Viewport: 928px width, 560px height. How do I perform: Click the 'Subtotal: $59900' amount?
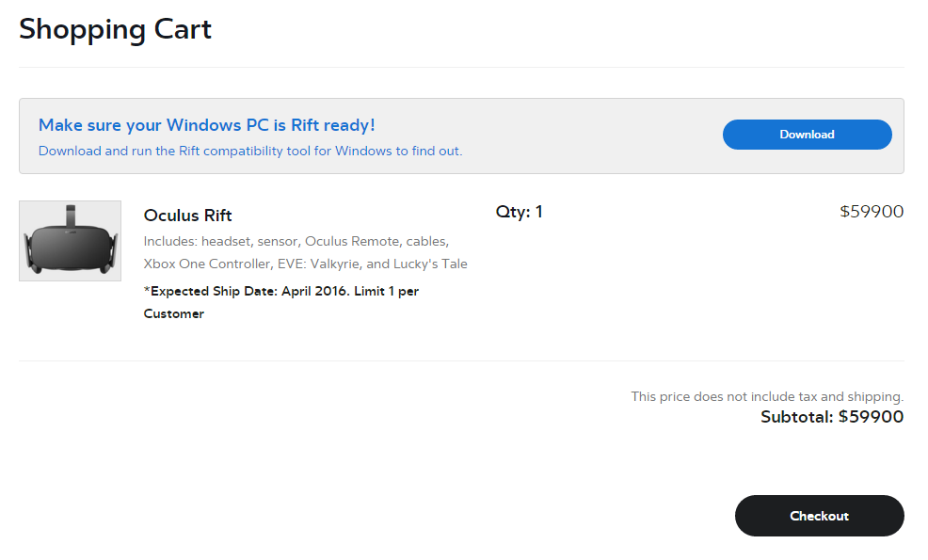point(832,417)
